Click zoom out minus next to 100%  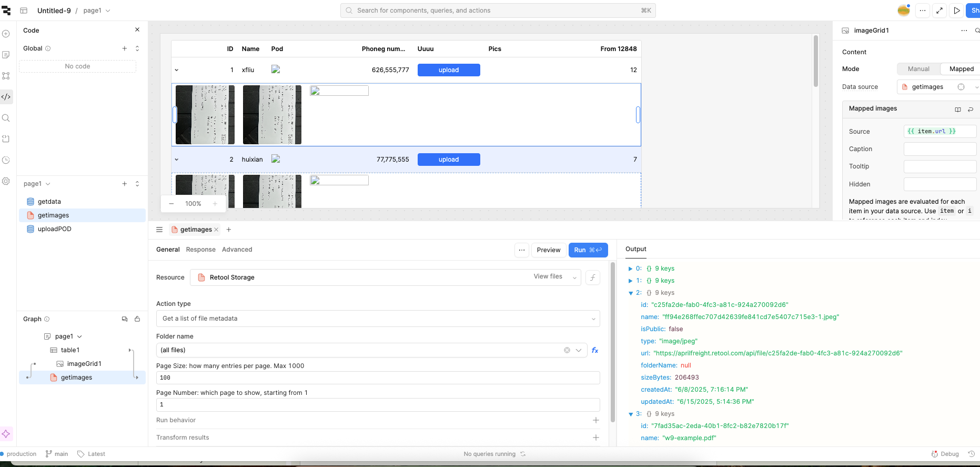(x=171, y=204)
